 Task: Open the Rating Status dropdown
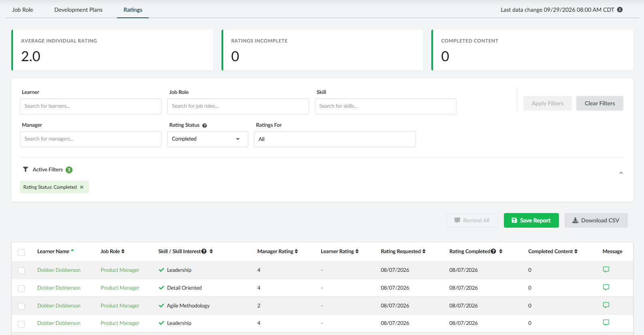(208, 139)
